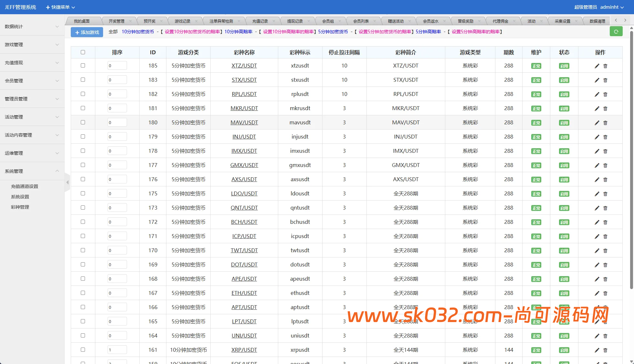
Task: Collapse the sidebar using left handle arrow
Action: tap(67, 182)
